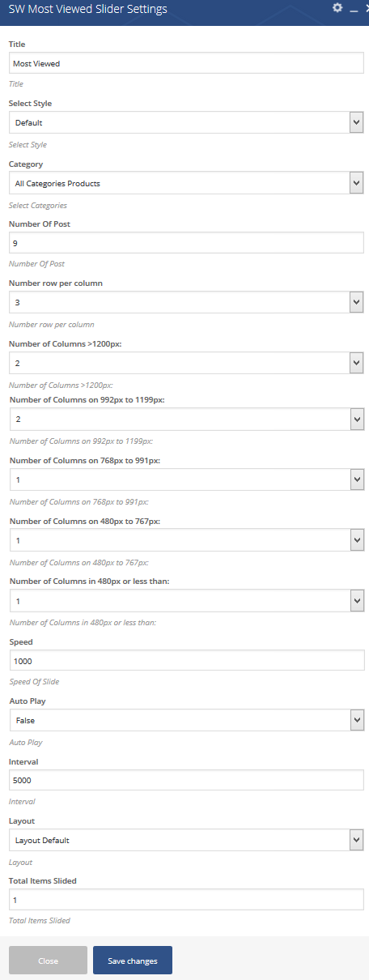
Task: Click the Total Items Slided field
Action: click(186, 900)
